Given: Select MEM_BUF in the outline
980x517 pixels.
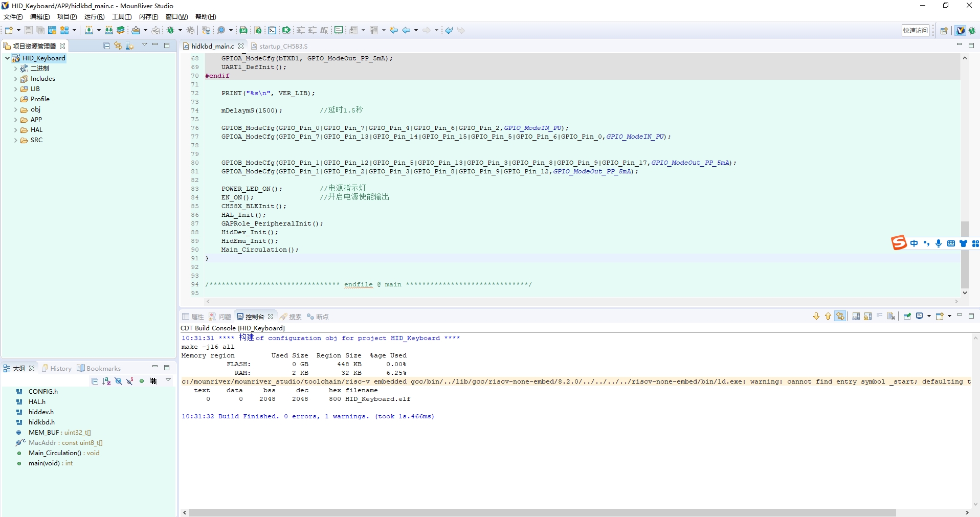Looking at the screenshot, I should [x=53, y=433].
